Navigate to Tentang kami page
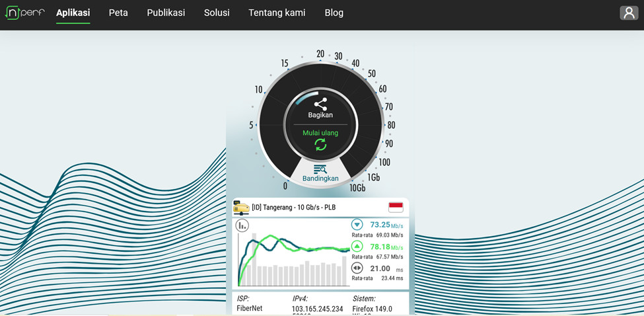This screenshot has width=644, height=316. click(x=277, y=13)
